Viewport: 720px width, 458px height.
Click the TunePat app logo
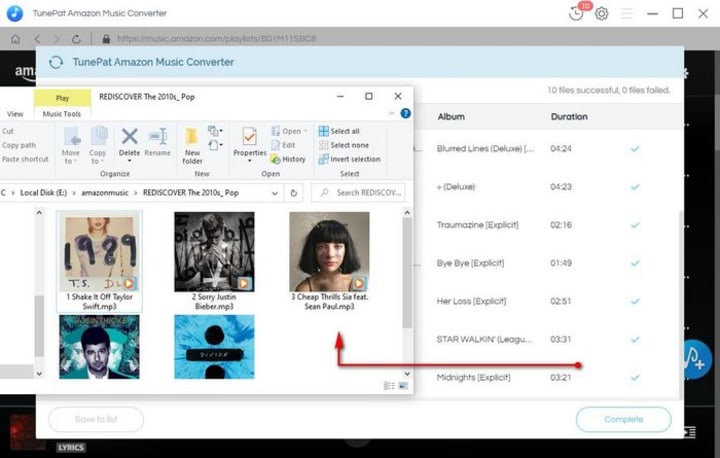(x=14, y=13)
